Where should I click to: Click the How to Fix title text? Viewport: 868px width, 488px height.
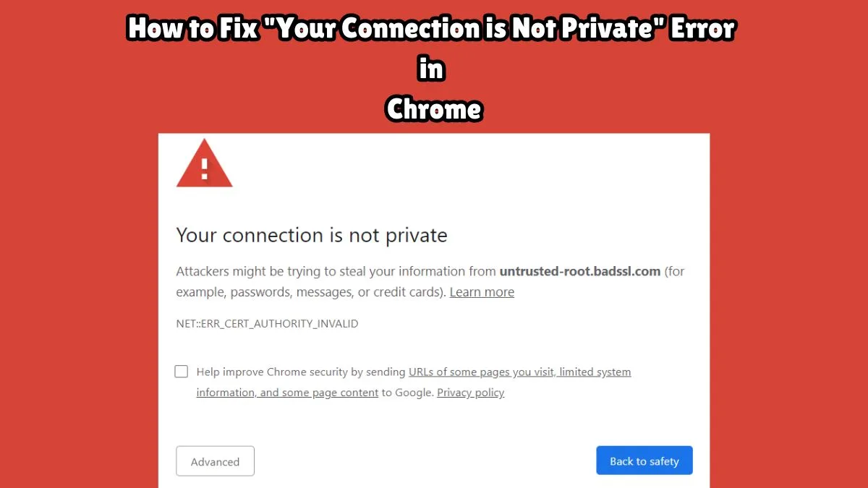[191, 29]
